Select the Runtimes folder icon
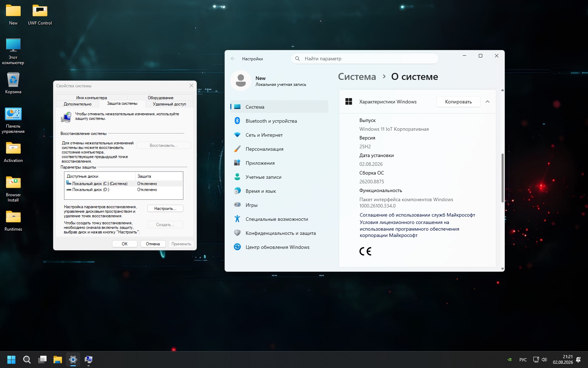 click(x=13, y=220)
